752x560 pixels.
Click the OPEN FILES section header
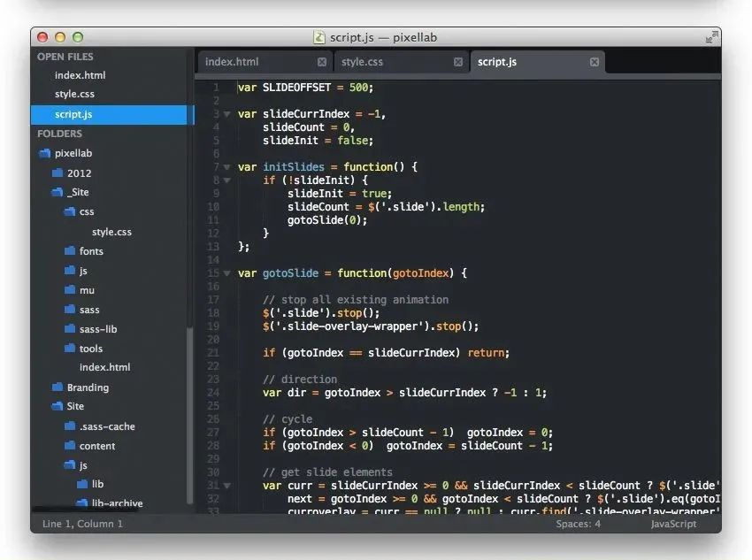coord(65,57)
